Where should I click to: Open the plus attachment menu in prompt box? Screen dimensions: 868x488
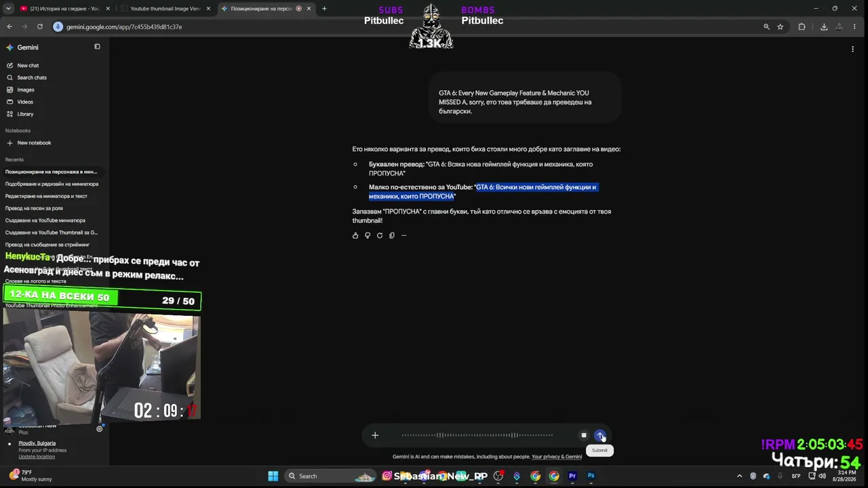point(375,435)
